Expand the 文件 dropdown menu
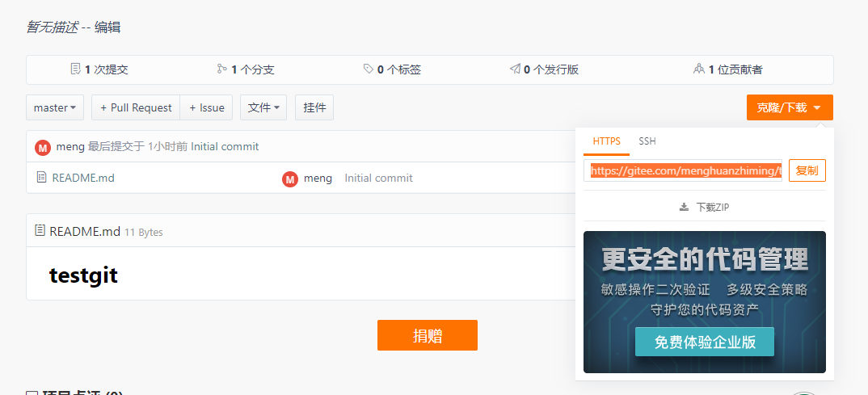The height and width of the screenshot is (395, 868). pyautogui.click(x=263, y=107)
